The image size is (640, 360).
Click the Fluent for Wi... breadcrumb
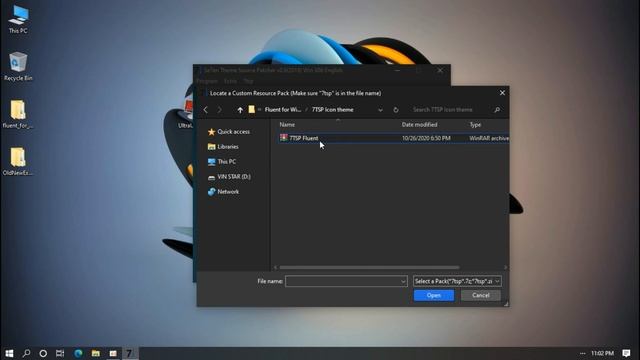pyautogui.click(x=283, y=110)
